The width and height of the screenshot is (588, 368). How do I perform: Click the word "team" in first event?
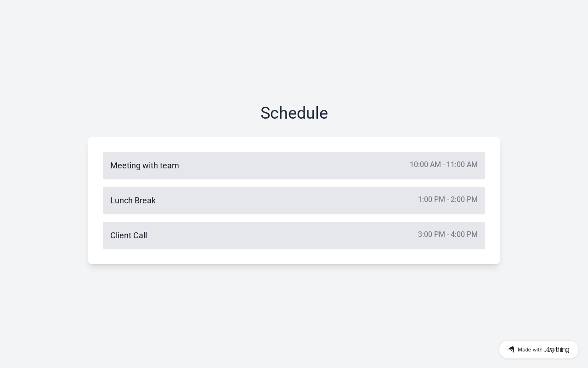(169, 166)
